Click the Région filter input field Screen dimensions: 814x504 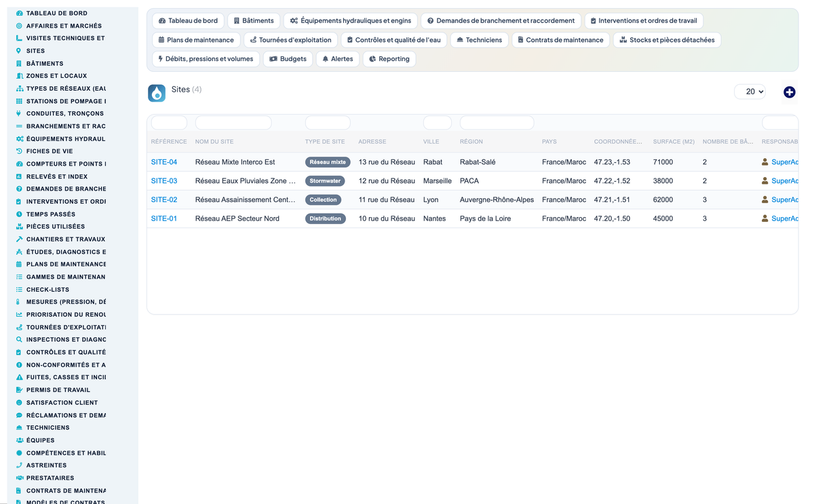pos(497,123)
